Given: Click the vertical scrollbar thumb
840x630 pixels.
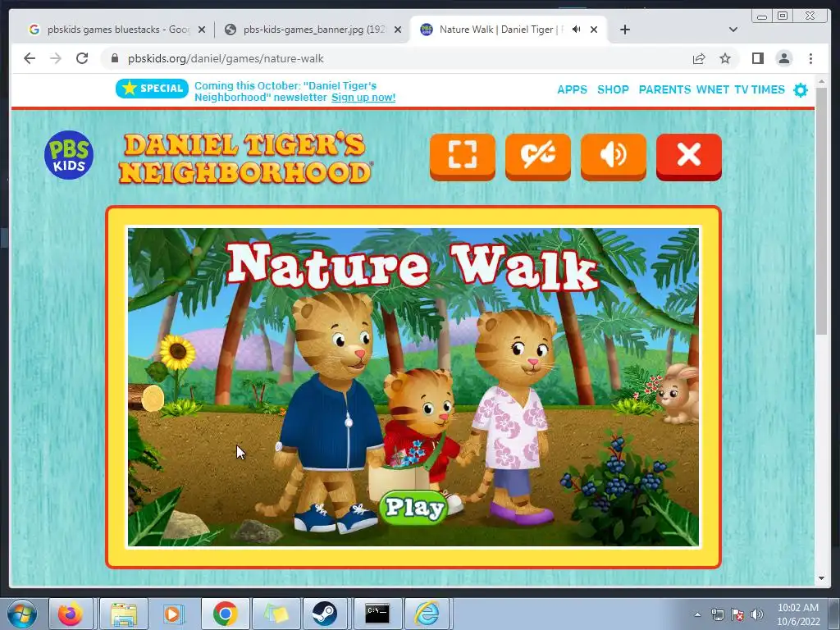Looking at the screenshot, I should pos(821,211).
